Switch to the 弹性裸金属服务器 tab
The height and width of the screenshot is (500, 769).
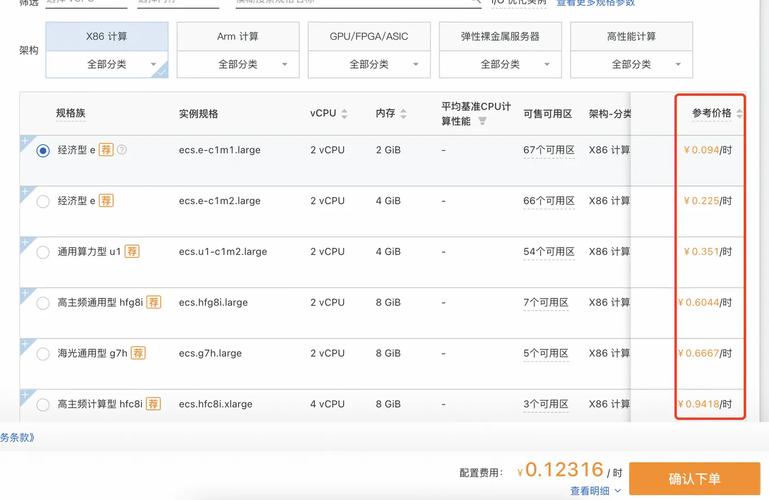pos(500,37)
